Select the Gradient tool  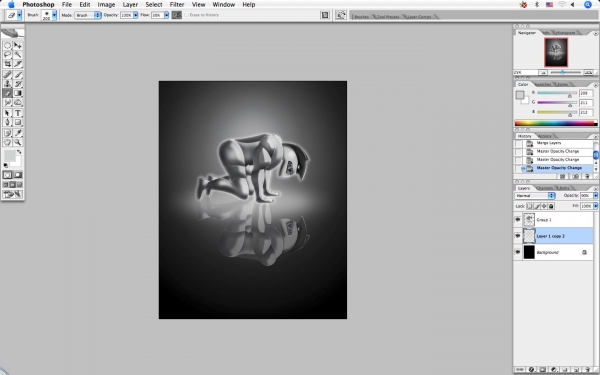pos(18,93)
